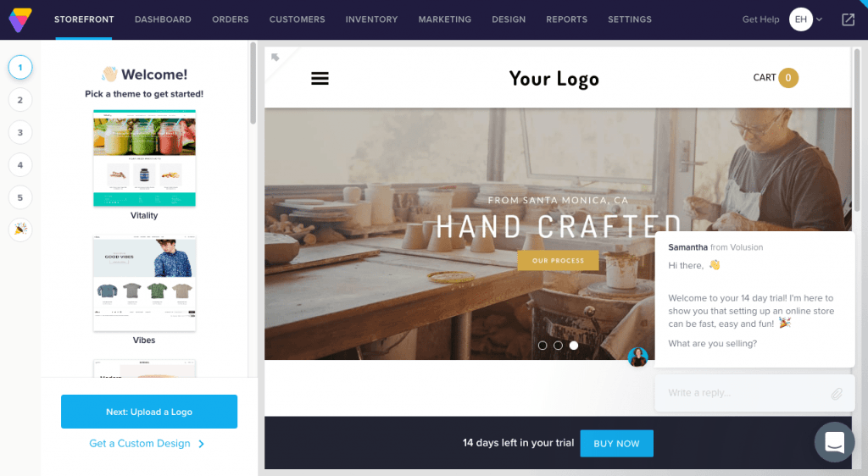Open the Orders menu
Image resolution: width=868 pixels, height=476 pixels.
pos(231,19)
